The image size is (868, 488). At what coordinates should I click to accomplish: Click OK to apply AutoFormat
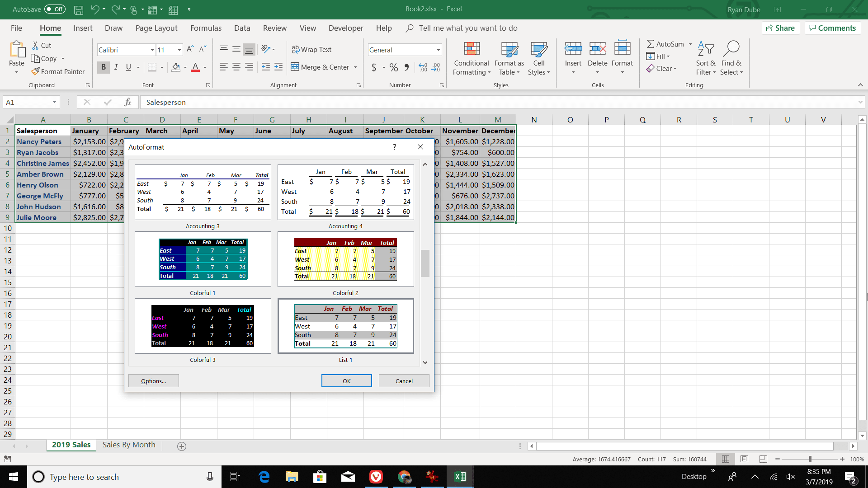tap(346, 381)
